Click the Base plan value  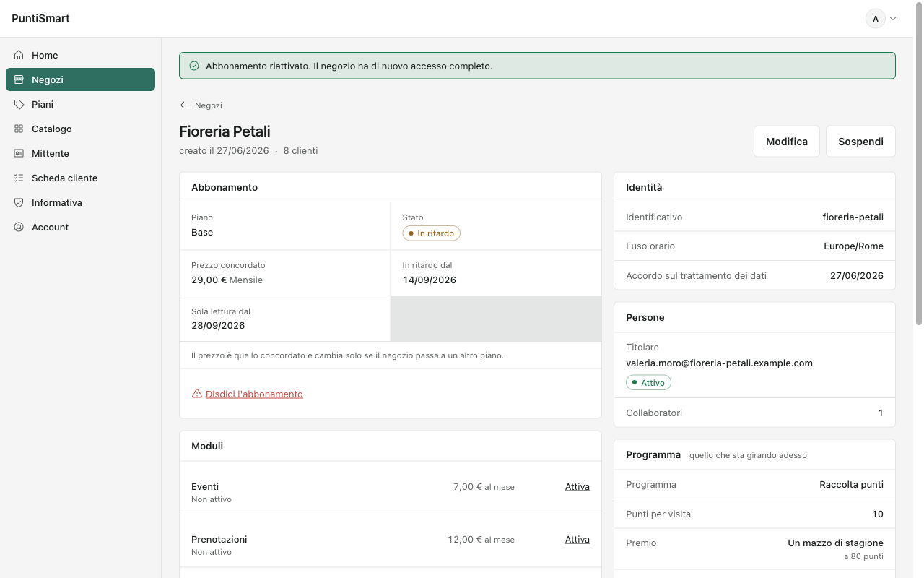point(202,233)
